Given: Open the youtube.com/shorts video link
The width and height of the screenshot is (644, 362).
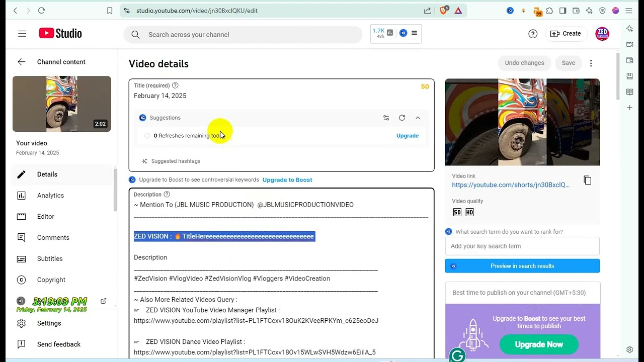Looking at the screenshot, I should point(511,185).
